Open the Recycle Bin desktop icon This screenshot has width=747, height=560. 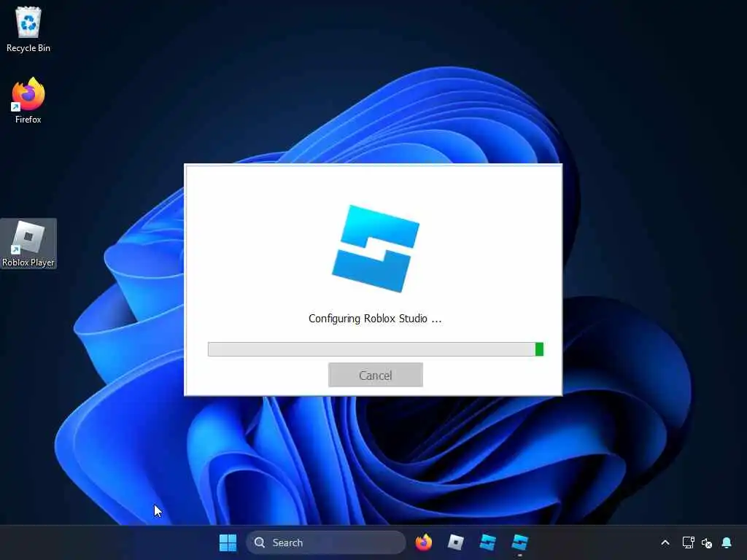(28, 29)
